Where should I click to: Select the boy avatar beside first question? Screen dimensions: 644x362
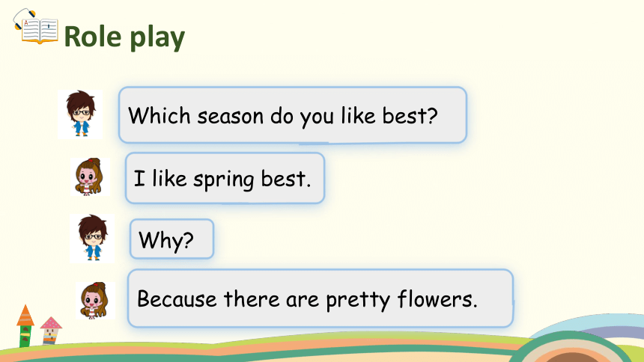pos(80,114)
